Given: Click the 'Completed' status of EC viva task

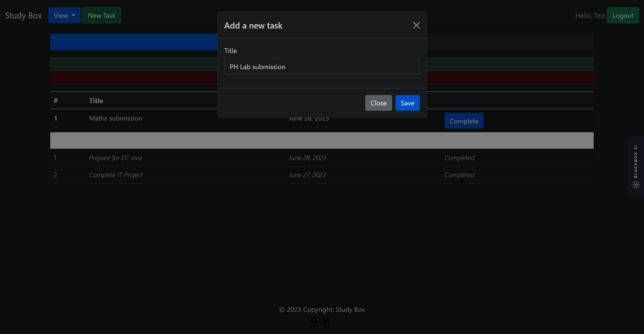Looking at the screenshot, I should click(x=459, y=158).
